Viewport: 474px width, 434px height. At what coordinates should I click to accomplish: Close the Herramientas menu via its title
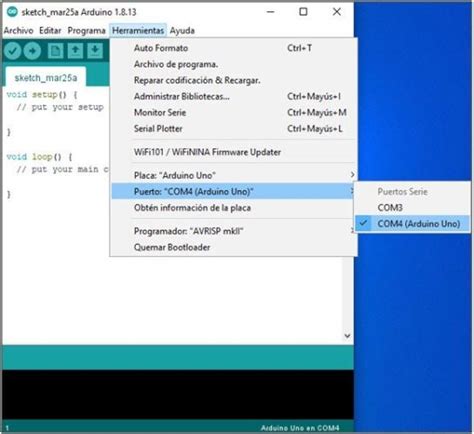[x=138, y=31]
